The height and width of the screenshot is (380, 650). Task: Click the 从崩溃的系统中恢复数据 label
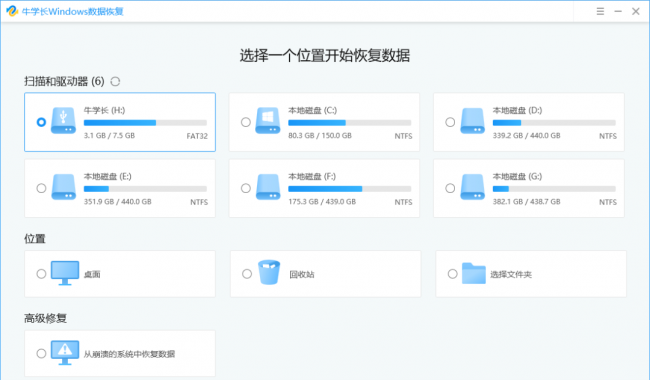point(129,354)
